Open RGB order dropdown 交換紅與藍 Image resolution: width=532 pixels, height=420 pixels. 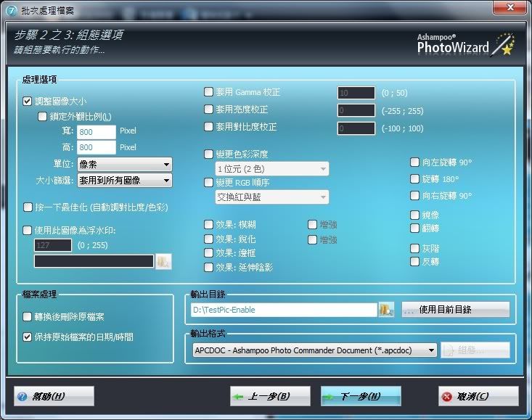pos(271,197)
